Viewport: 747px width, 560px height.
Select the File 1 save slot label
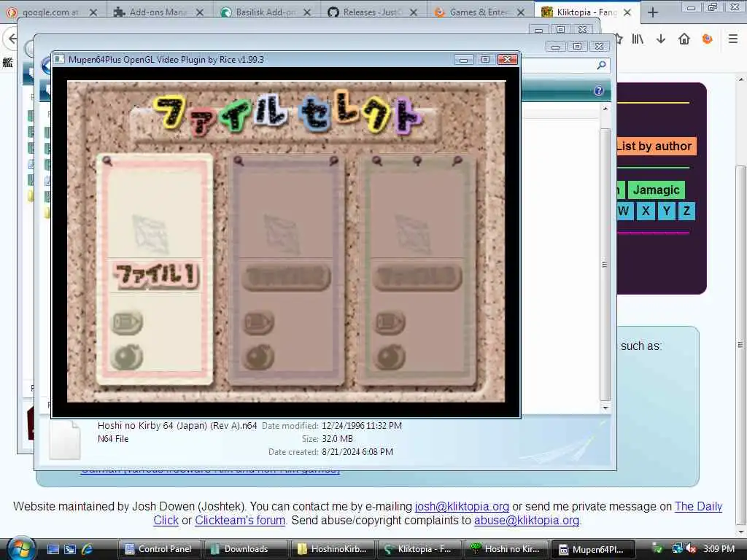(x=156, y=275)
